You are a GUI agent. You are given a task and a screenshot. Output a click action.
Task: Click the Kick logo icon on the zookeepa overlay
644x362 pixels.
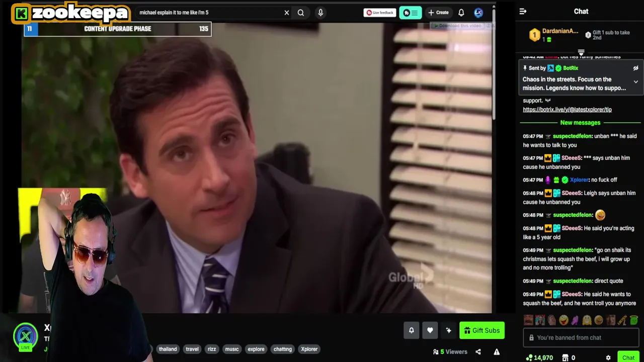21,14
